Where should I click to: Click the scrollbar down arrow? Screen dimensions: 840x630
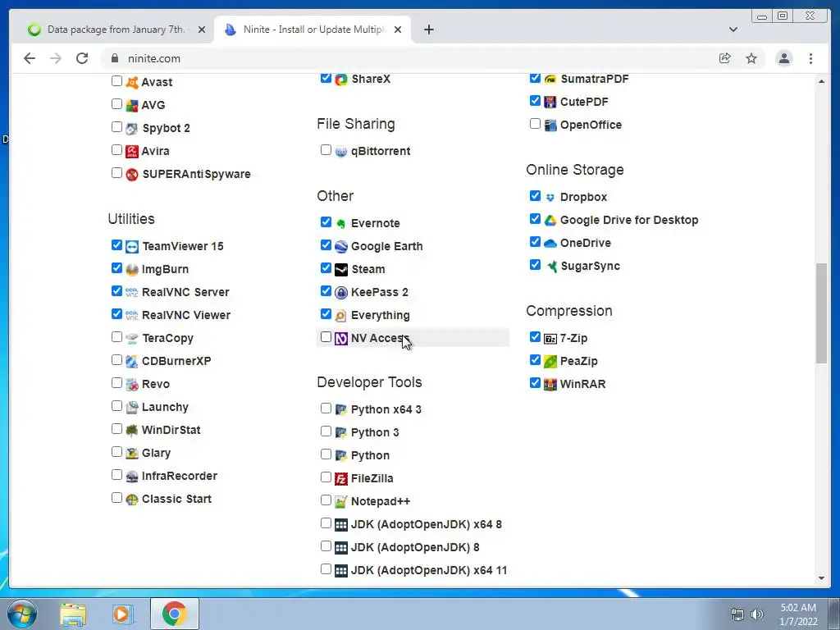[x=821, y=578]
